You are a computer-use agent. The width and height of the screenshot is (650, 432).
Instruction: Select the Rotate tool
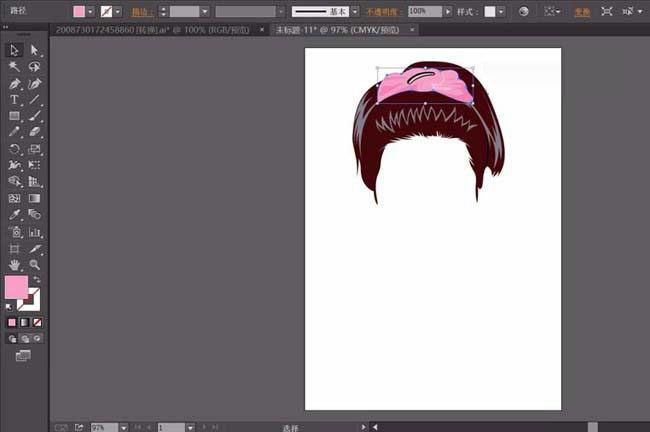[15, 149]
